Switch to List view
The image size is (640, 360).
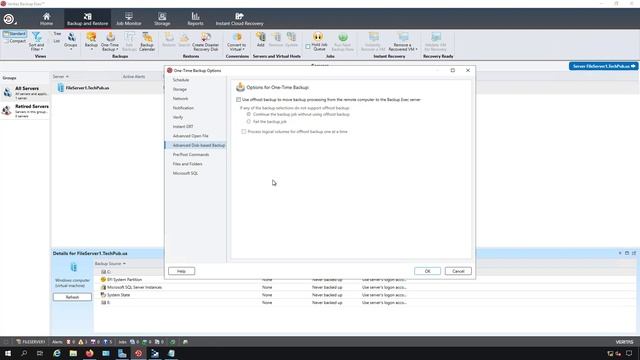56,41
